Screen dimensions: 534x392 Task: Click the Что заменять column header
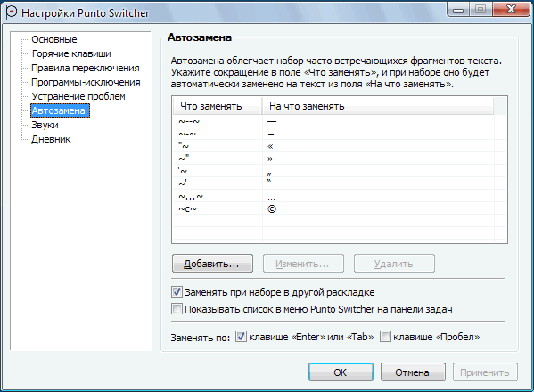coord(218,106)
